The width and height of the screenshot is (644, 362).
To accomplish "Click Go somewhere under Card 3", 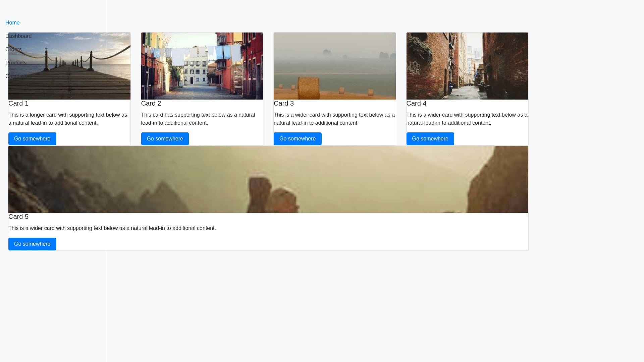I will (x=297, y=139).
